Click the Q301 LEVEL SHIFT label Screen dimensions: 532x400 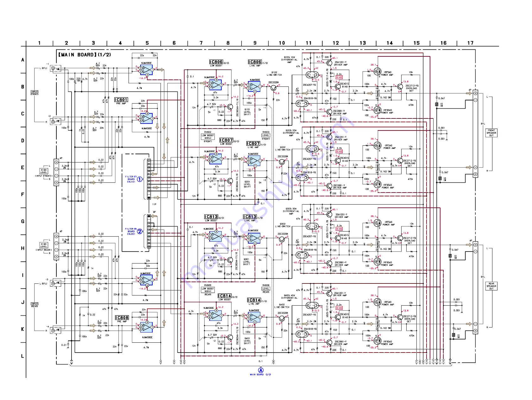[247, 262]
